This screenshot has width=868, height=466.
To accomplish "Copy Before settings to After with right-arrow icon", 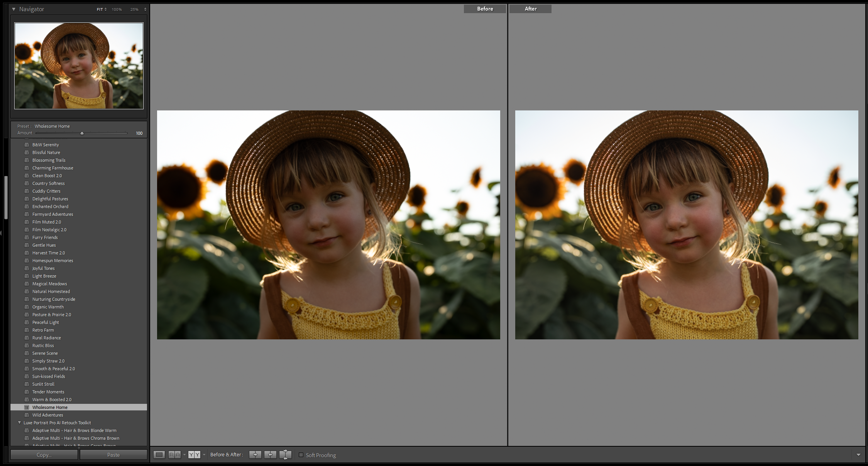I will point(255,454).
